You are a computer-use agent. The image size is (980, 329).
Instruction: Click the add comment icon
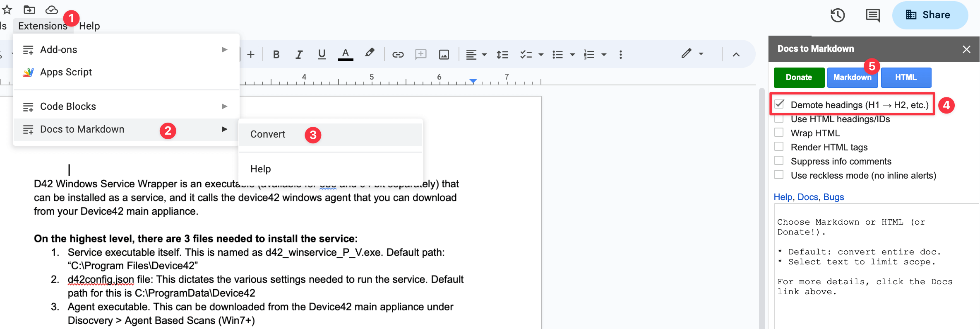point(420,54)
